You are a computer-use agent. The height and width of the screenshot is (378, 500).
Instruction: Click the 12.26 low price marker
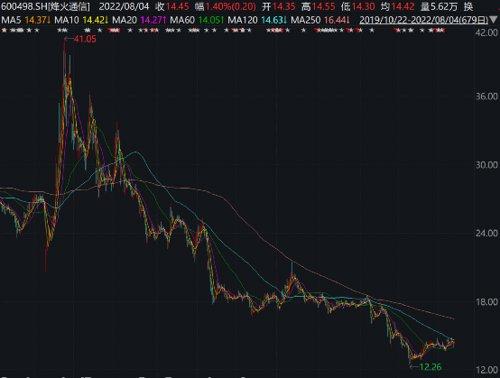[x=430, y=367]
